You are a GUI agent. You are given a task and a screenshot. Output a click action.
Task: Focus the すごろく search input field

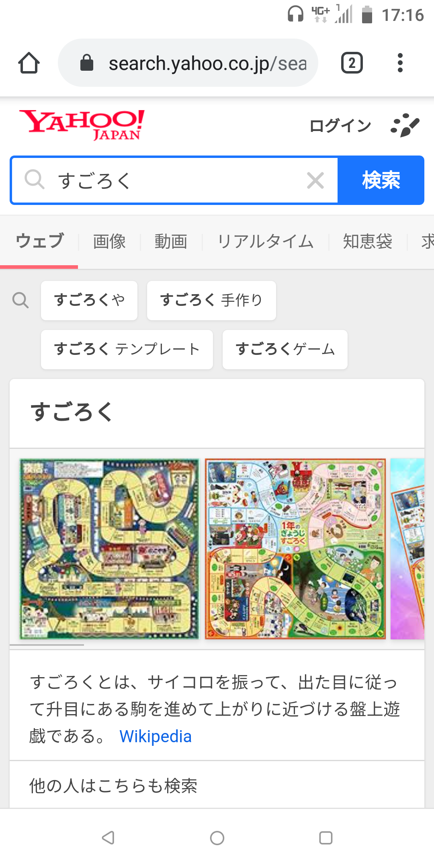click(x=175, y=180)
